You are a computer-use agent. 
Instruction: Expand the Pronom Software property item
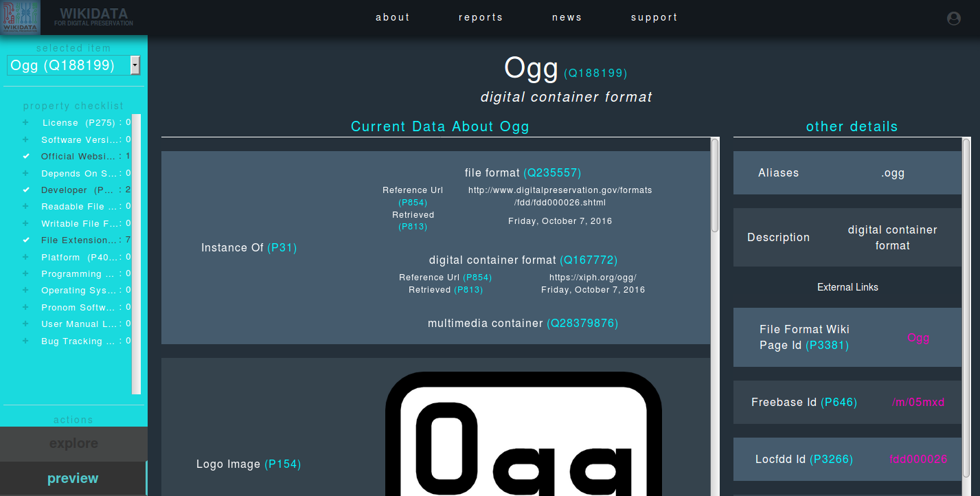pyautogui.click(x=26, y=307)
